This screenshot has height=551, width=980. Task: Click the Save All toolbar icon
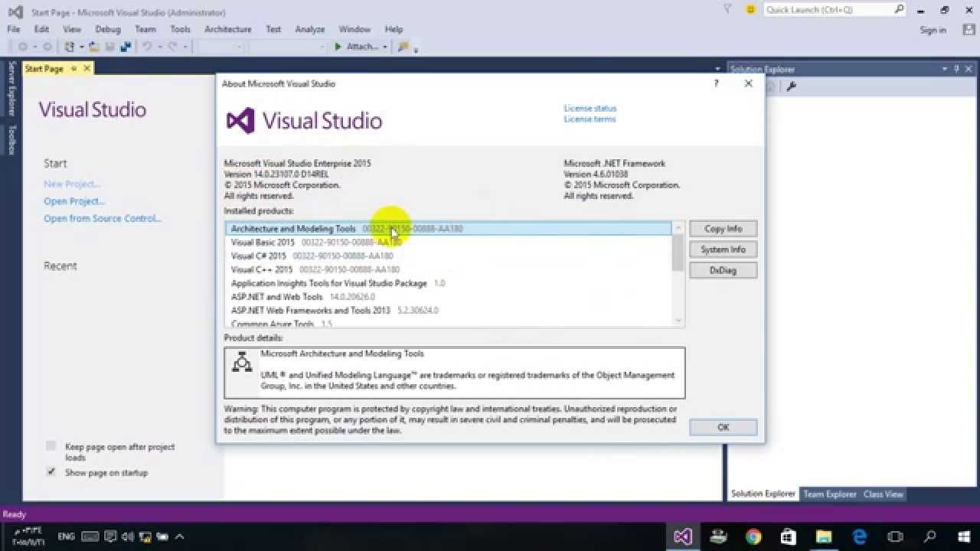(x=125, y=47)
